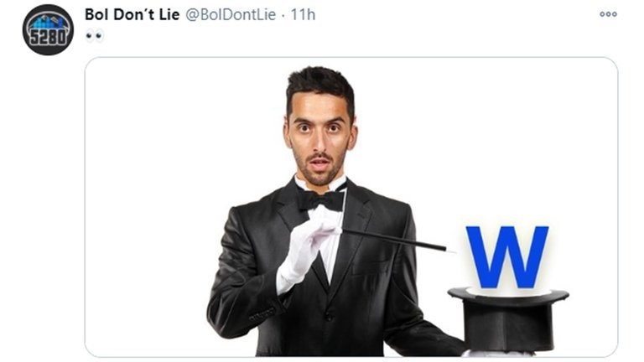Click the skyline graphic in the avatar logo
This screenshot has height=362, width=644.
point(48,21)
